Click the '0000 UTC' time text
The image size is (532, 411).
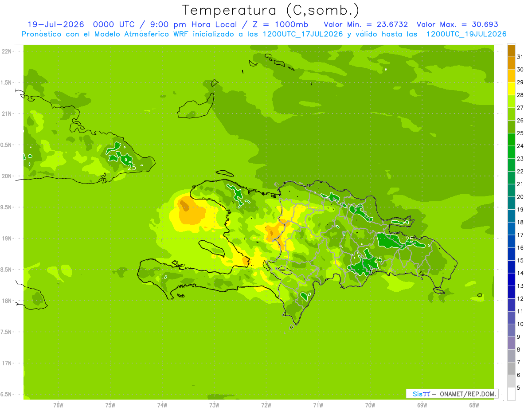[113, 24]
